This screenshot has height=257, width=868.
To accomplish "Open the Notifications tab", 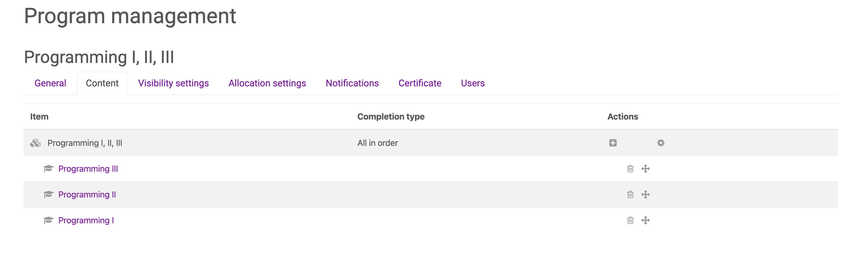I will [352, 83].
